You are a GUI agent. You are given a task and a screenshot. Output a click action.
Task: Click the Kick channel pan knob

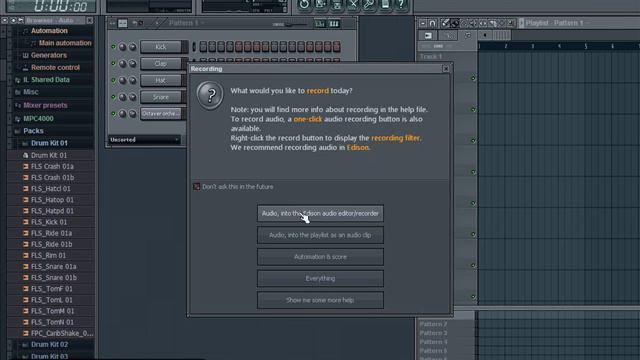[122, 47]
